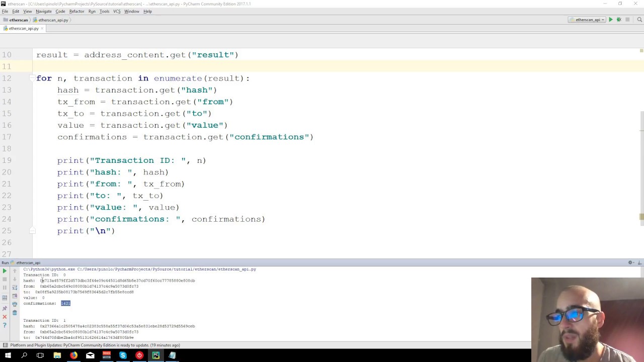Click the etherscan_api.py breadcrumb
Viewport: 644px width, 362px height.
click(51, 20)
